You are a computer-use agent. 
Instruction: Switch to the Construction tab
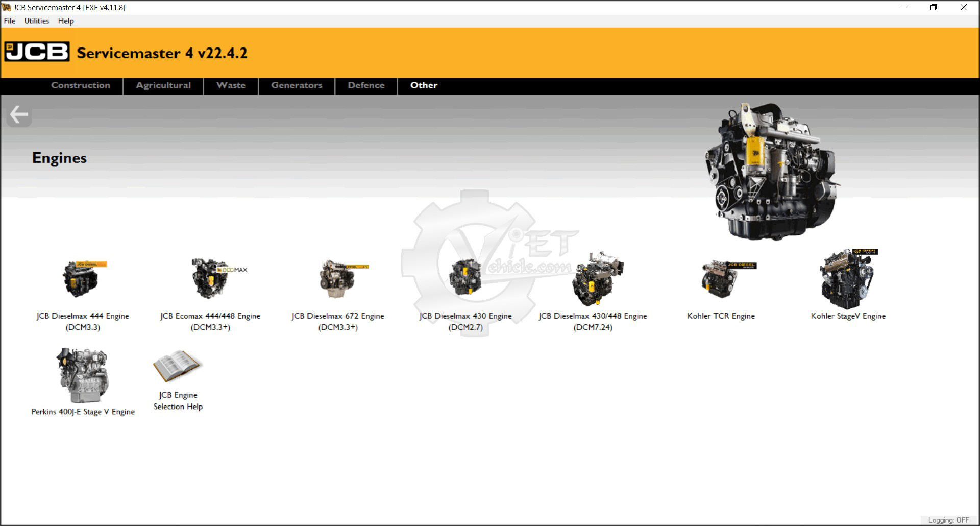click(81, 85)
